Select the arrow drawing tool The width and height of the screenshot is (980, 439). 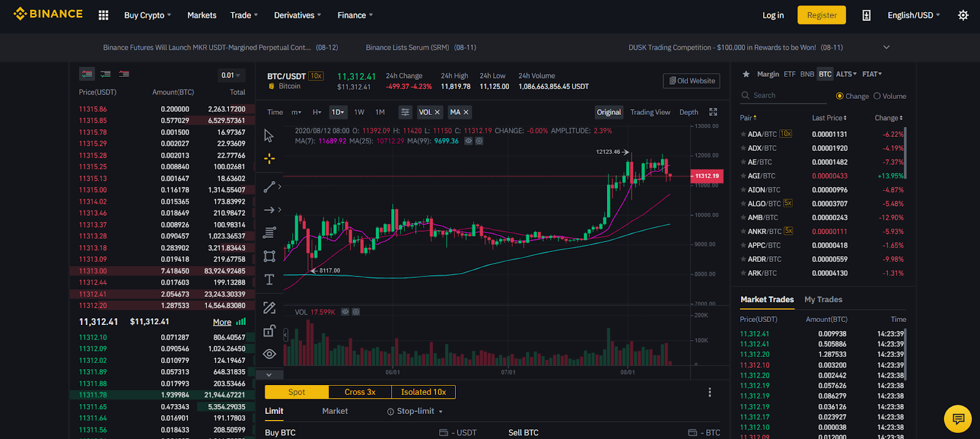(x=269, y=210)
